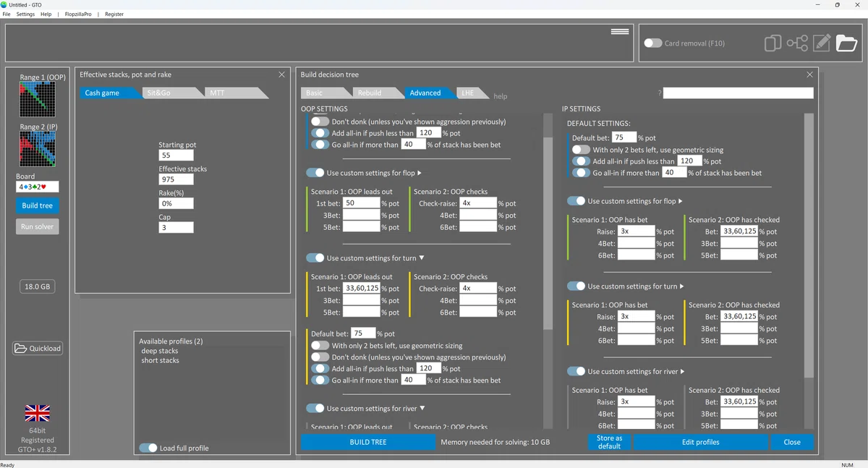Click the BUILD TREE button

[368, 442]
